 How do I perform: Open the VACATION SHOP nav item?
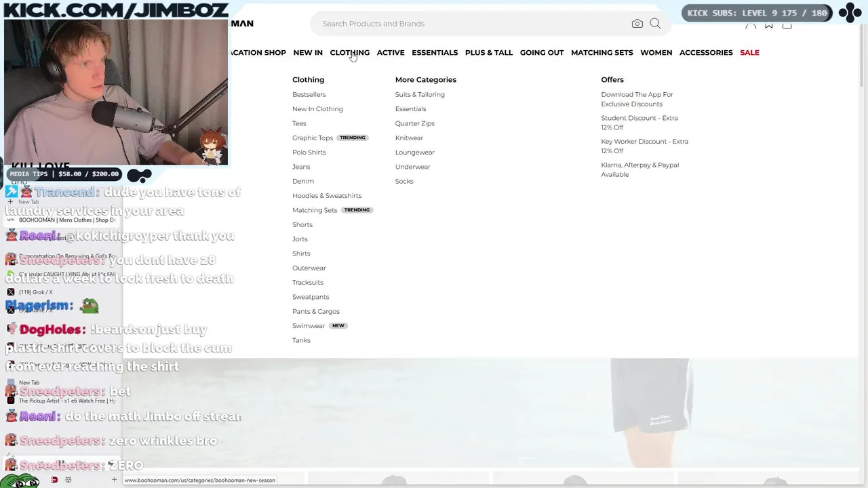click(258, 52)
